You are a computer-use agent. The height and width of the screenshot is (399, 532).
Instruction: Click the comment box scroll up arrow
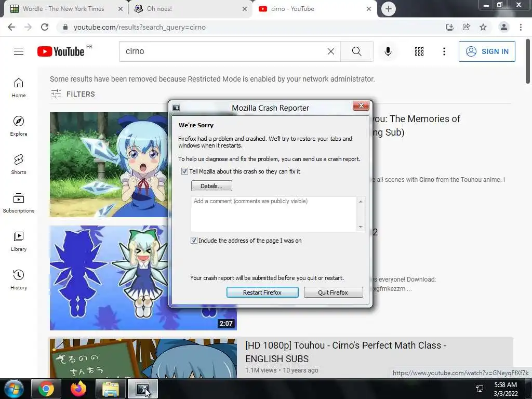tap(361, 202)
